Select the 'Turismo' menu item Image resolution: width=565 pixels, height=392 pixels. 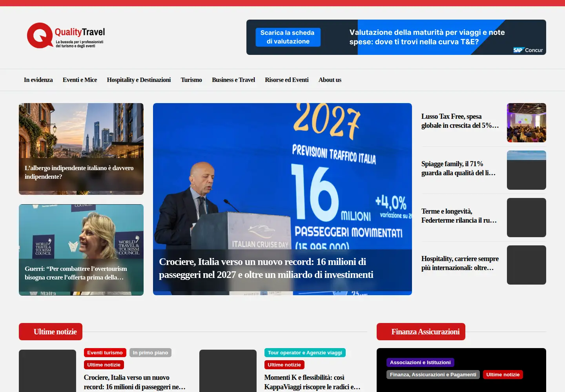pos(191,80)
